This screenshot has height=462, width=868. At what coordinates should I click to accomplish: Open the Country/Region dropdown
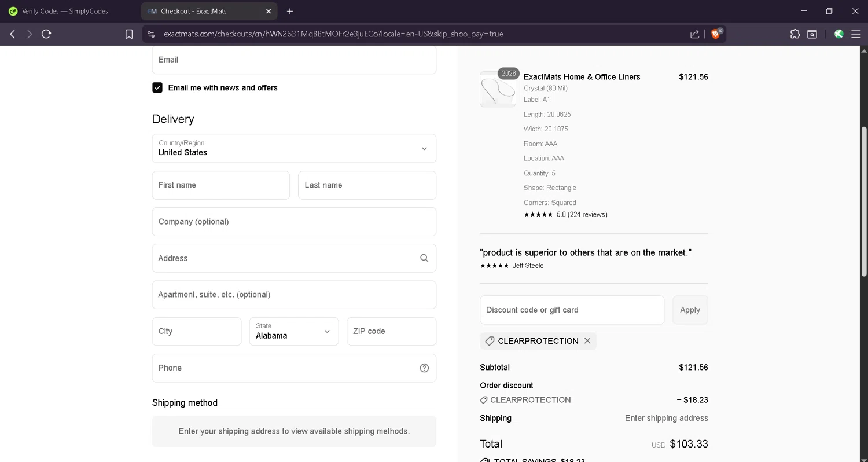click(294, 148)
